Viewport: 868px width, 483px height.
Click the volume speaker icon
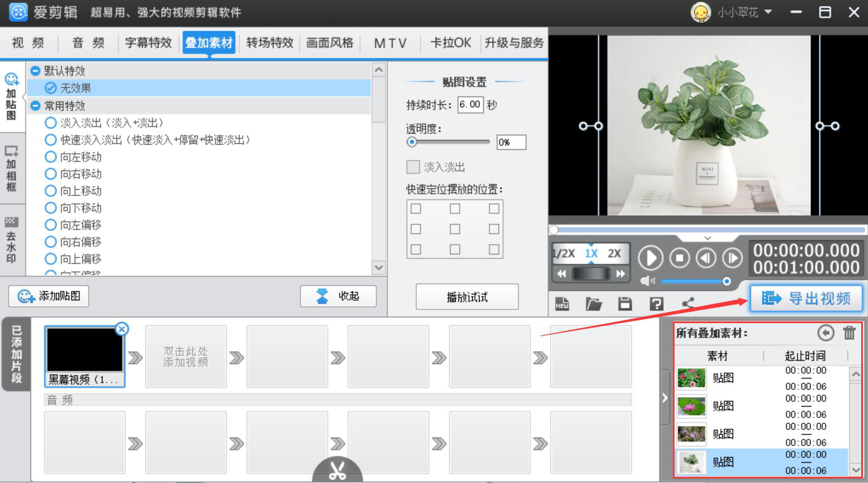point(647,281)
